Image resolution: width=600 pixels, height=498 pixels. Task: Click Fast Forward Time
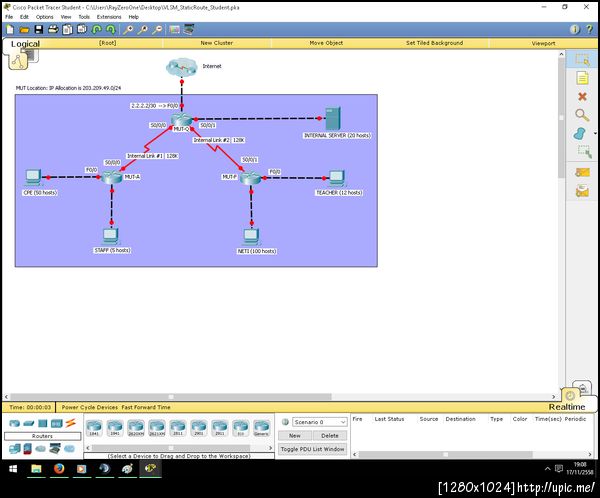pyautogui.click(x=146, y=407)
